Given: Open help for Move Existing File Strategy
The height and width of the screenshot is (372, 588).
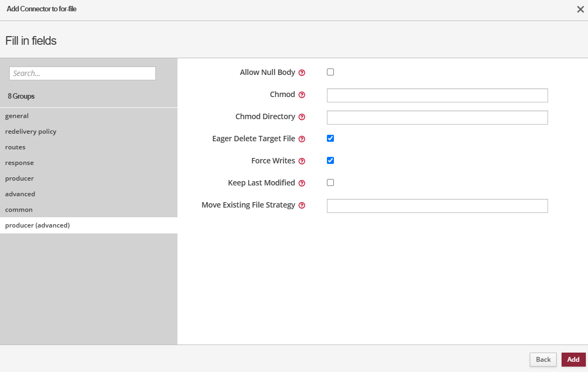Looking at the screenshot, I should (x=302, y=205).
